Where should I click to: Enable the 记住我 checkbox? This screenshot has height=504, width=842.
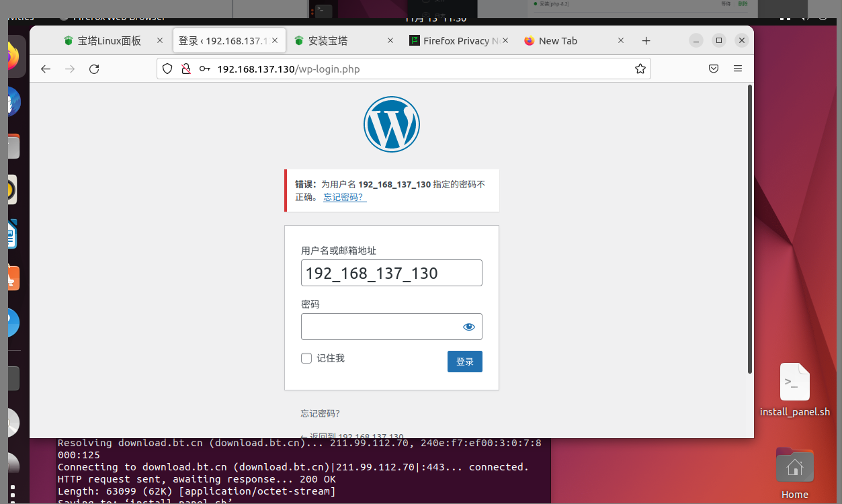(306, 358)
